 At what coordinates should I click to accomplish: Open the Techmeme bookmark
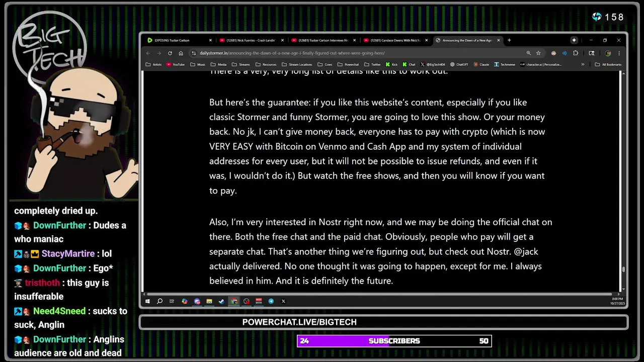(505, 64)
